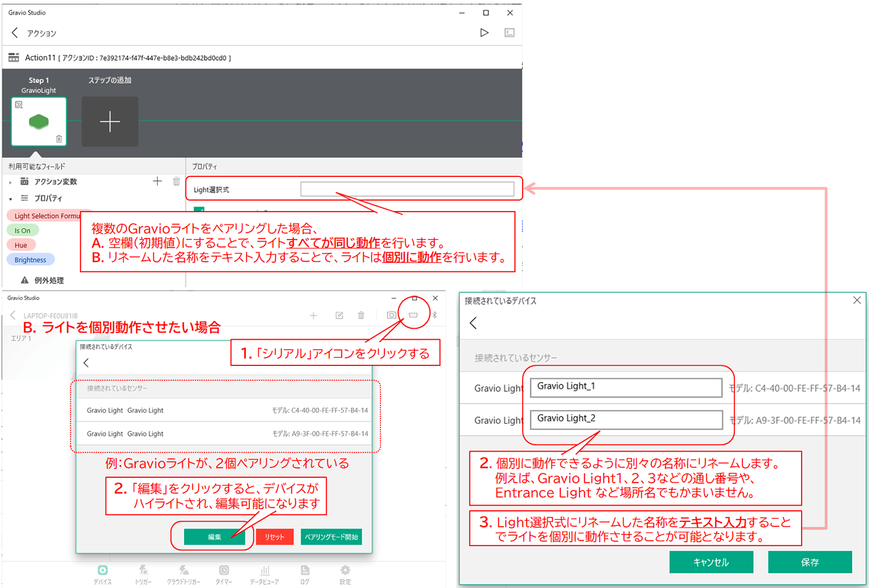The width and height of the screenshot is (870, 588).
Task: Select the Hue field tag
Action: [21, 245]
